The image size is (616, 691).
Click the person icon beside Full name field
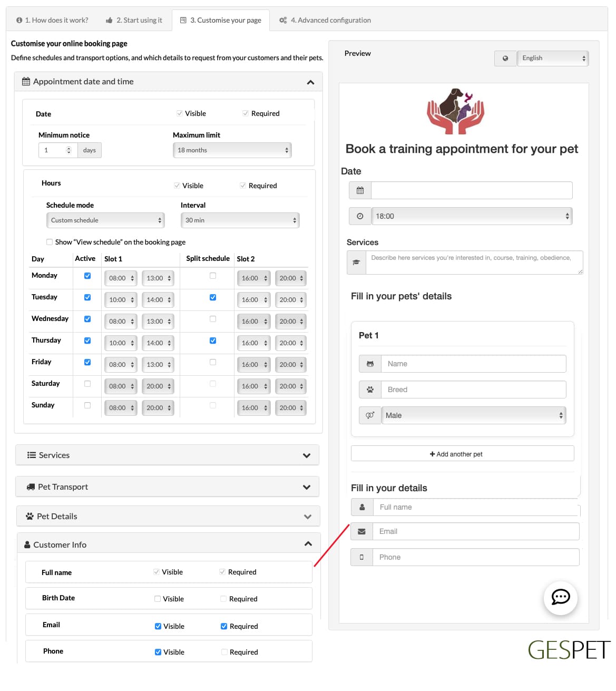(x=362, y=507)
